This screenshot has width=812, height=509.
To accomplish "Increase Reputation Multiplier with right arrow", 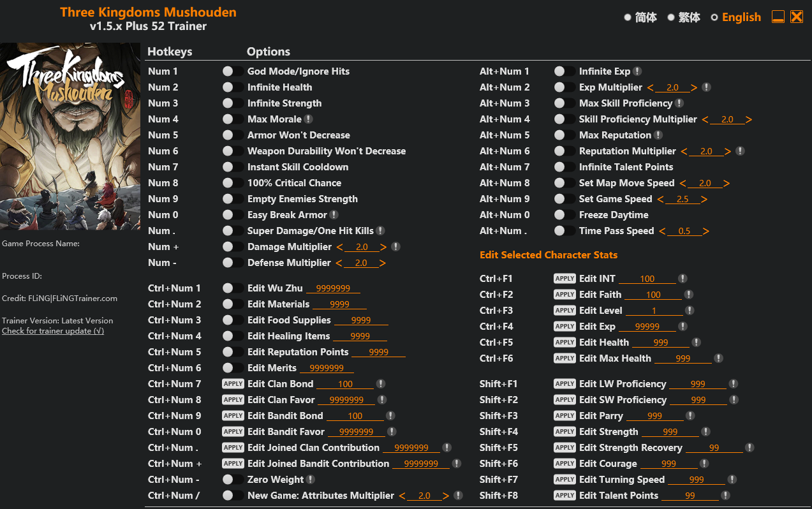I will click(727, 151).
